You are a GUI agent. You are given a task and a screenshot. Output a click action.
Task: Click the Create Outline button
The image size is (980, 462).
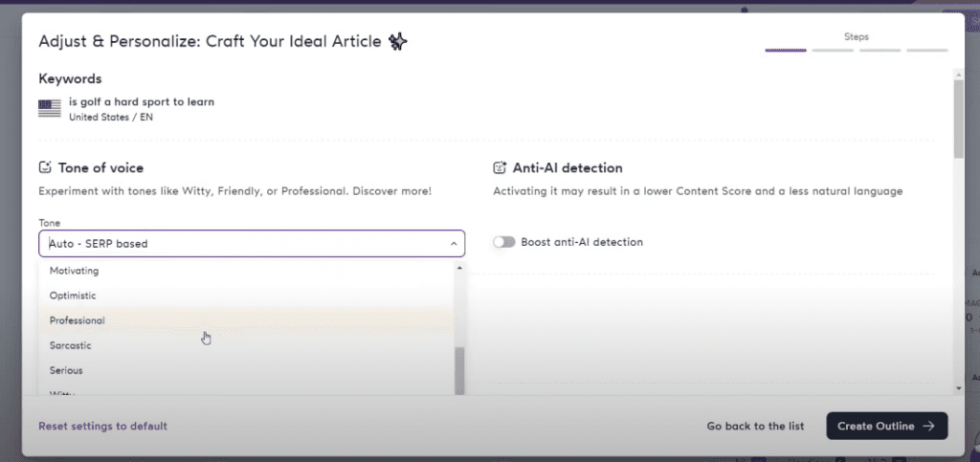[886, 426]
